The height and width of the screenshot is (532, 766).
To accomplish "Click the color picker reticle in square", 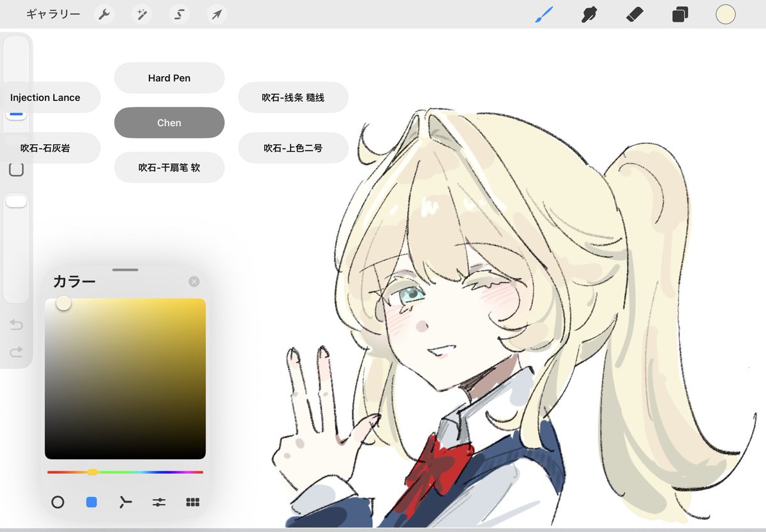I will click(63, 304).
